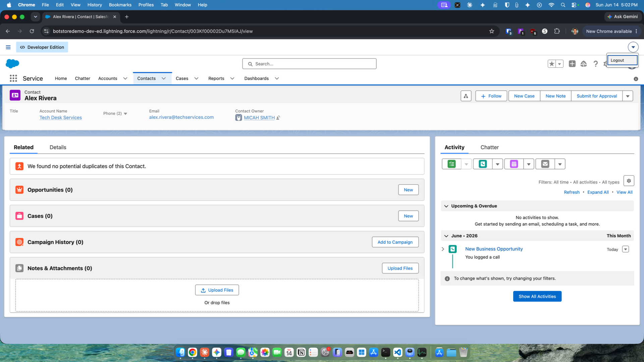This screenshot has width=644, height=362.
Task: Click the Campaign History target icon
Action: tap(19, 242)
